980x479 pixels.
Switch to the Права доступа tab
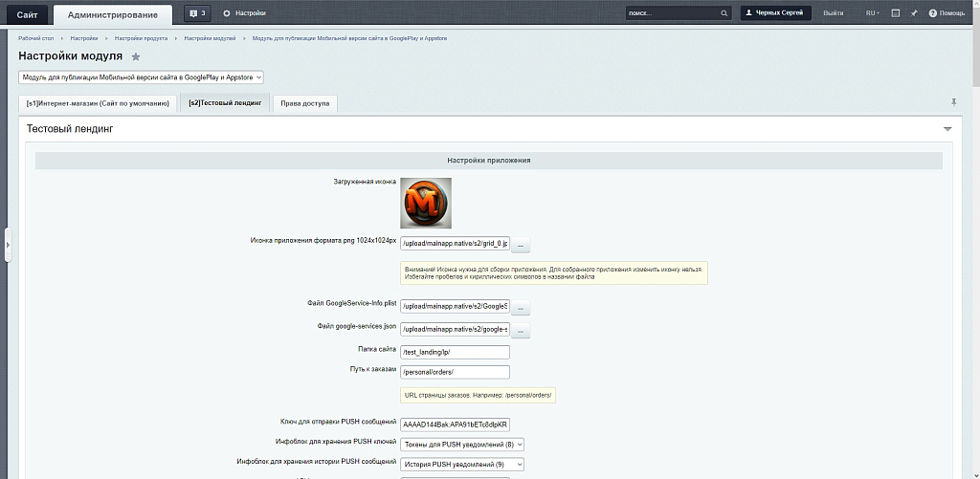(304, 103)
